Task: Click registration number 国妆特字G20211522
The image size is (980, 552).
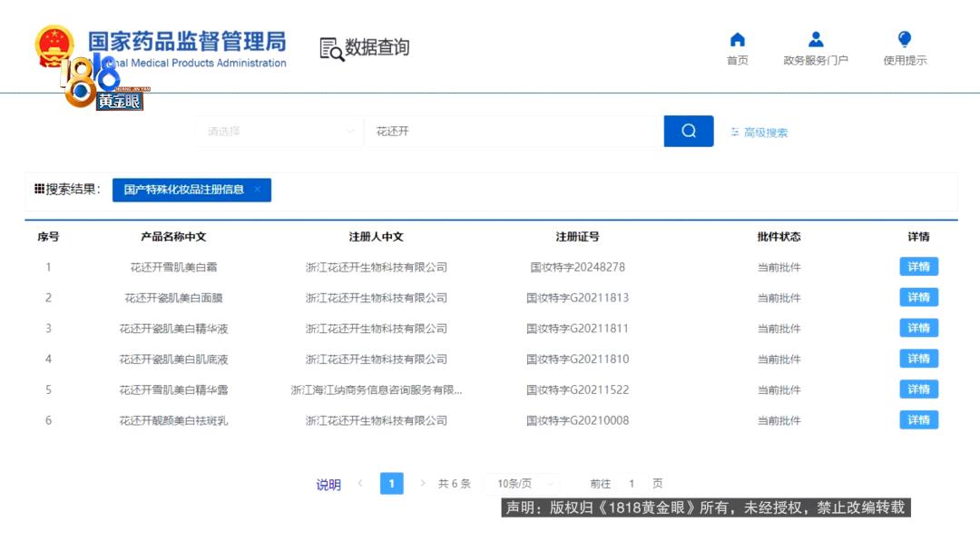Action: coord(577,390)
